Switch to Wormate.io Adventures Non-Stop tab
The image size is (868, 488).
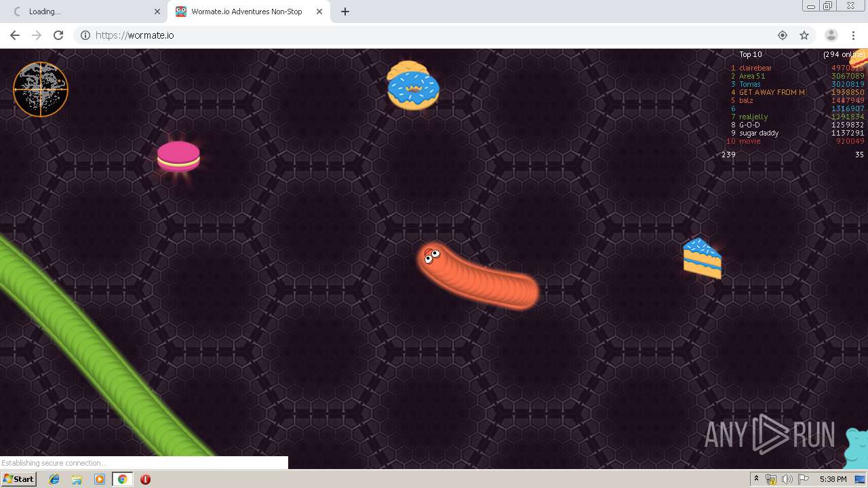[x=247, y=12]
